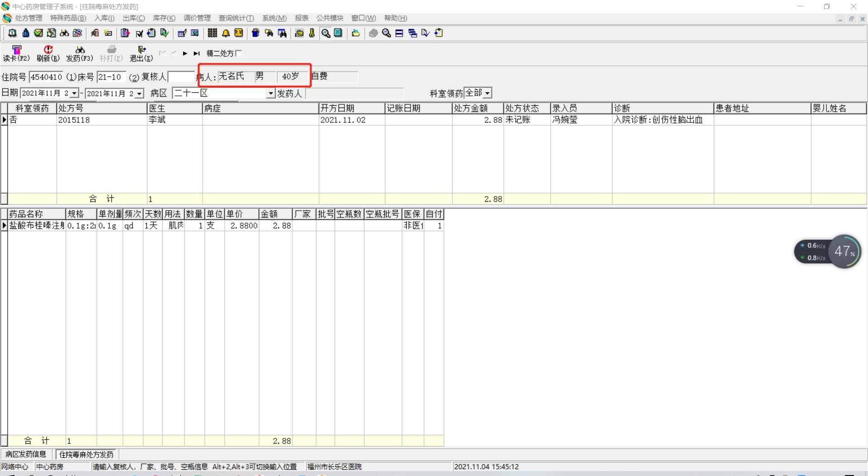868x476 pixels.
Task: Click the red 刷新(R) refresh icon
Action: coord(48,49)
